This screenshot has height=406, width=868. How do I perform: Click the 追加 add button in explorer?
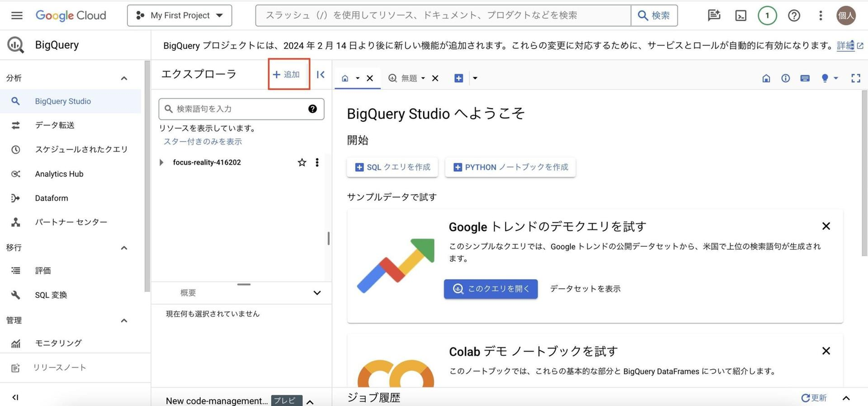click(286, 74)
